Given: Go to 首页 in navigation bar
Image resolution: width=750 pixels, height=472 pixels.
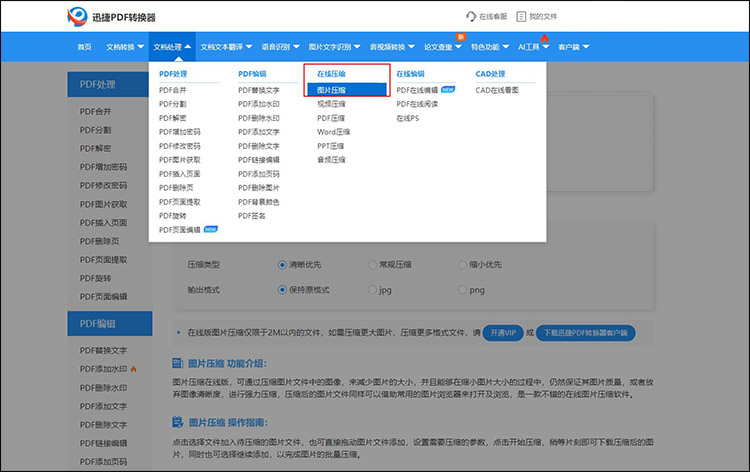Looking at the screenshot, I should (x=84, y=47).
